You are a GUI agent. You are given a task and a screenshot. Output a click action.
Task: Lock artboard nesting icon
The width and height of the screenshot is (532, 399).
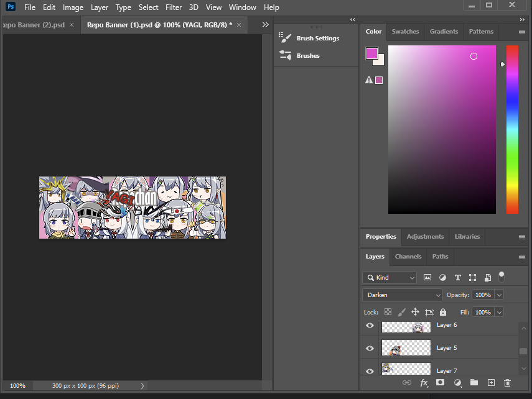pos(429,312)
